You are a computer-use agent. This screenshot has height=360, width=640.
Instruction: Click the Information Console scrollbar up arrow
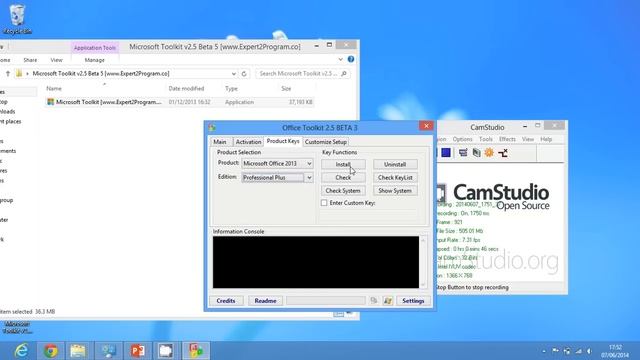423,240
